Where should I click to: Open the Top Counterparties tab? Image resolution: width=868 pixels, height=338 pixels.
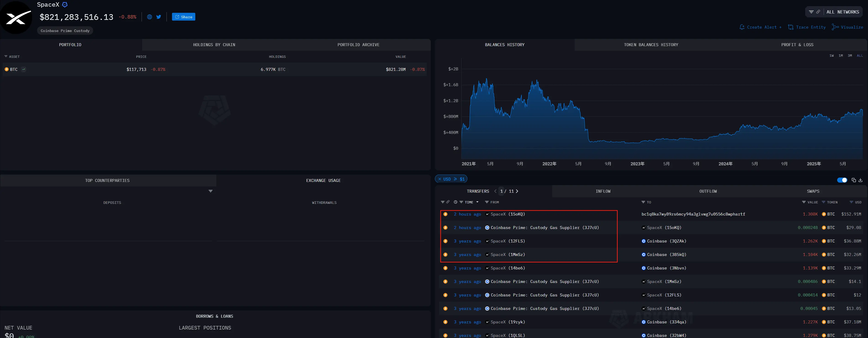(x=108, y=181)
